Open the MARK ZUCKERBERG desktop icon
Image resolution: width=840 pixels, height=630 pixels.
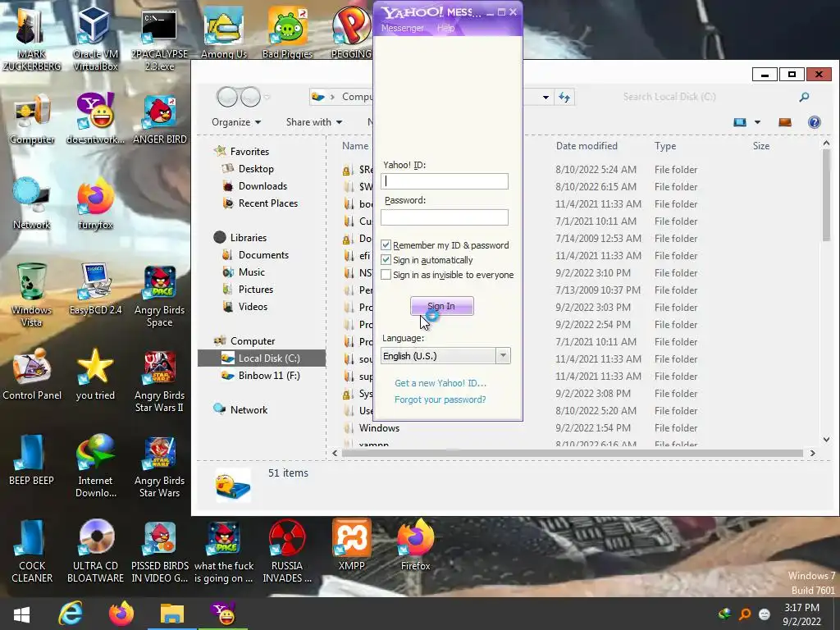(x=32, y=39)
